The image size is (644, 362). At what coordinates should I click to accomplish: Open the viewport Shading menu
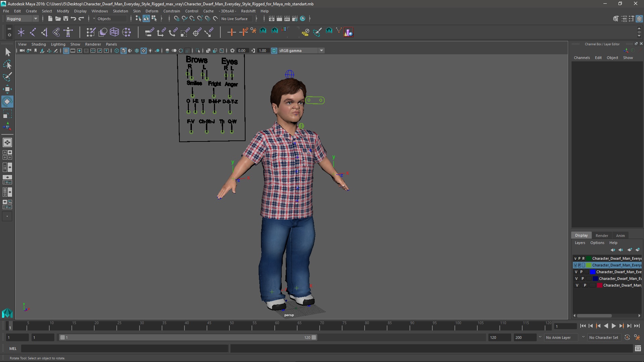[39, 44]
